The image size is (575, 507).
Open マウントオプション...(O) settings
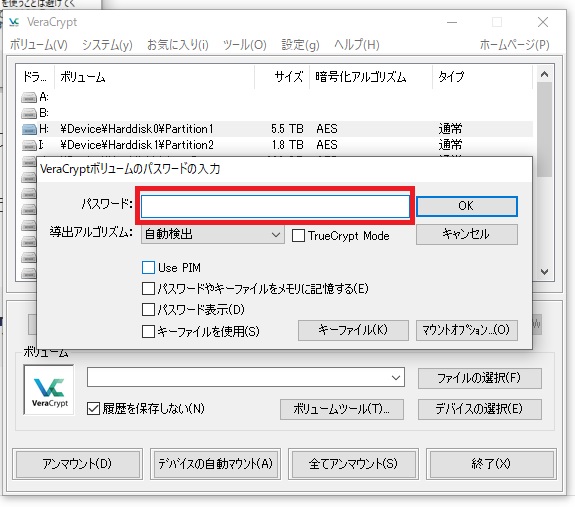(x=467, y=330)
